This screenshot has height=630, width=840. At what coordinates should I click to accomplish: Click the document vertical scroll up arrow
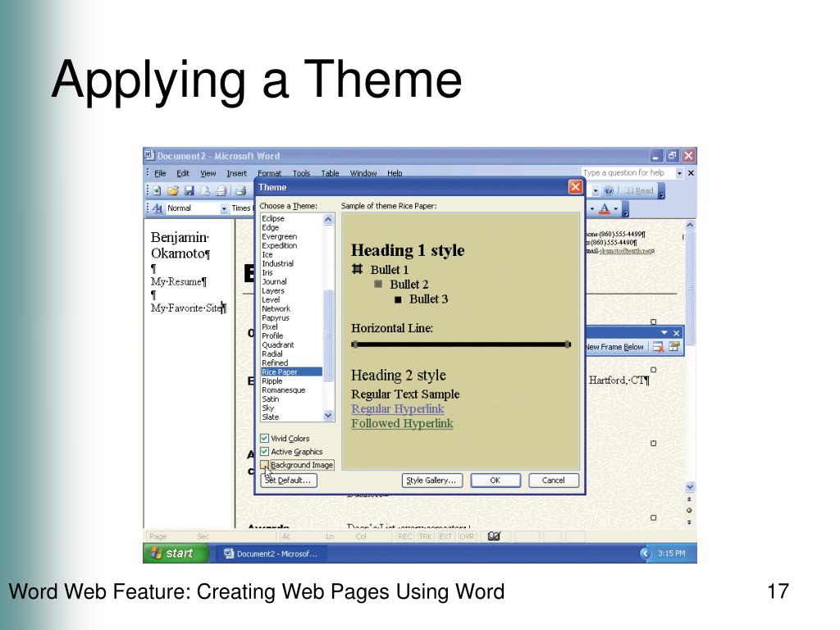click(690, 225)
